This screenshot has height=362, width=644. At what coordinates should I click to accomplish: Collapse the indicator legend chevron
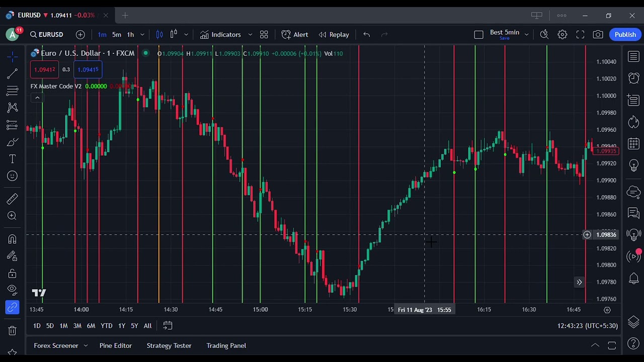pos(37,98)
